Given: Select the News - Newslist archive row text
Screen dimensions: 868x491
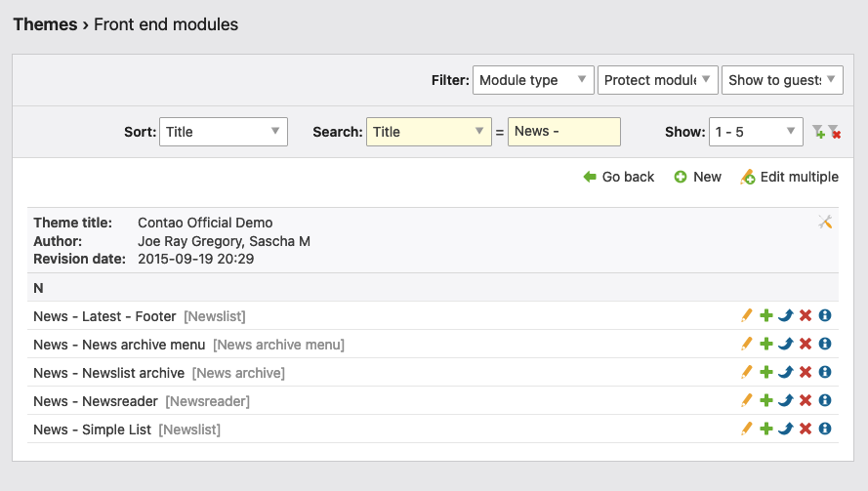Looking at the screenshot, I should tap(108, 373).
